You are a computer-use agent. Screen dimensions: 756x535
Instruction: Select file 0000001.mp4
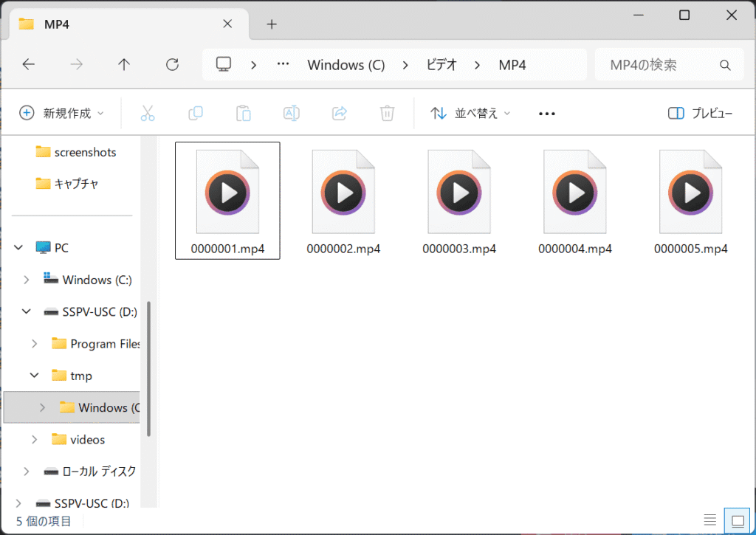tap(227, 201)
